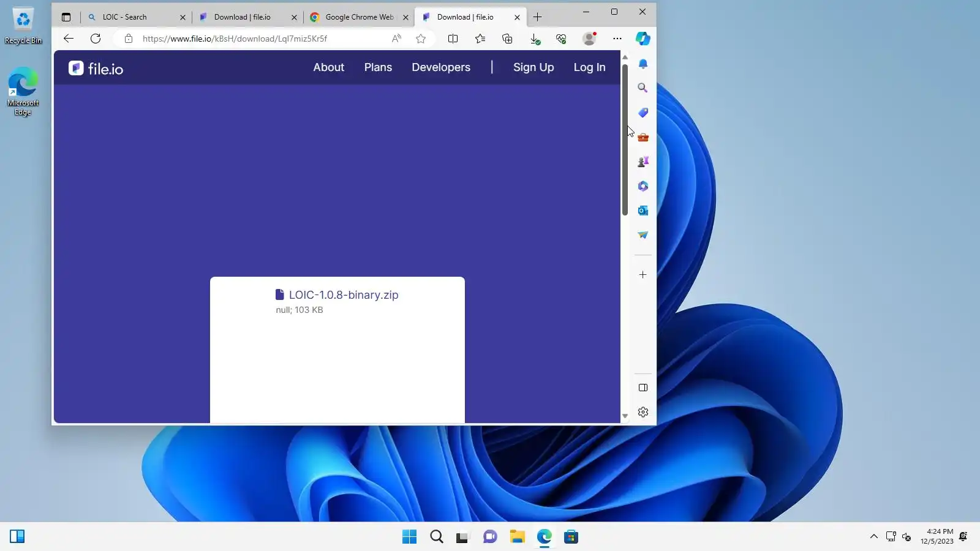Open split screen view
The width and height of the screenshot is (980, 551).
point(453,39)
